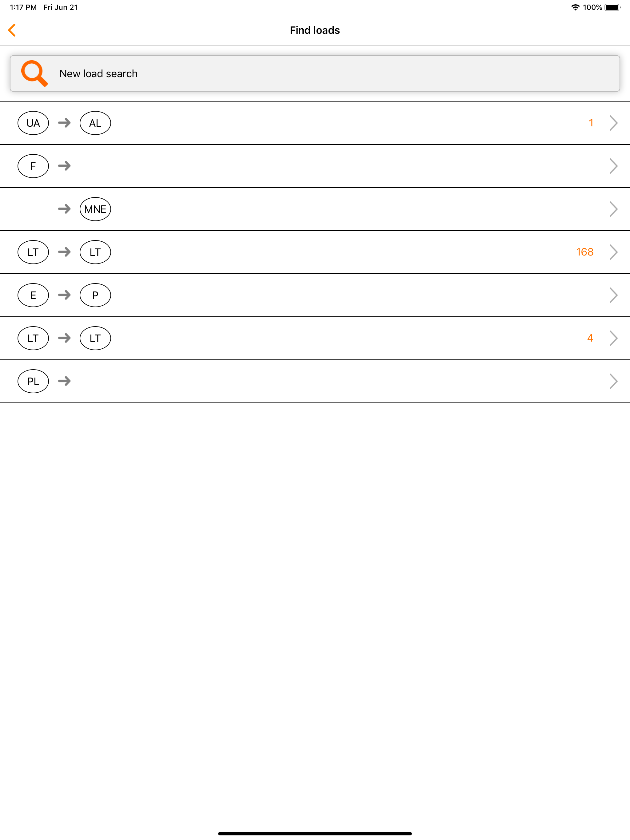
Task: Tap the E origin badge
Action: [x=33, y=295]
